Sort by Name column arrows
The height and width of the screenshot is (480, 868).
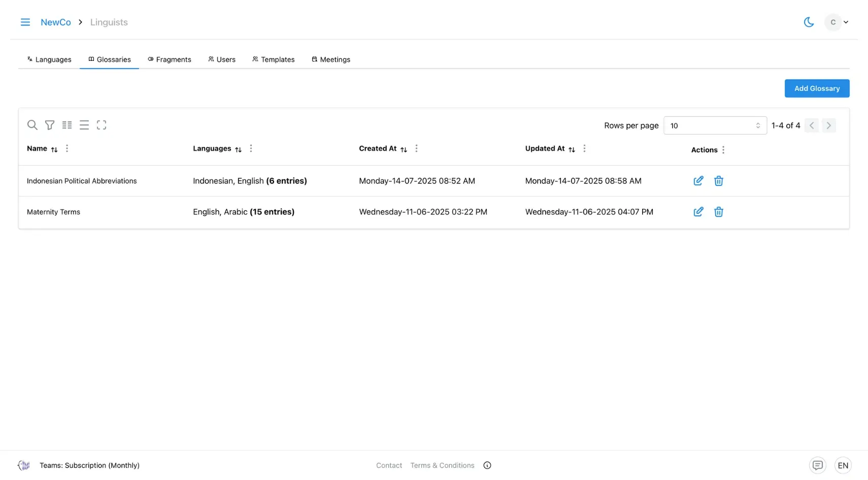click(54, 149)
